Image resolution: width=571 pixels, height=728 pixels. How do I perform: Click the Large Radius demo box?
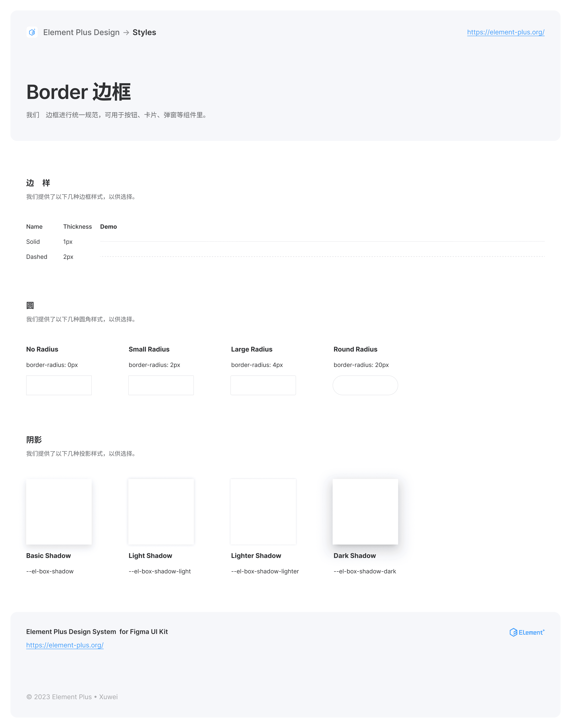[x=263, y=385]
